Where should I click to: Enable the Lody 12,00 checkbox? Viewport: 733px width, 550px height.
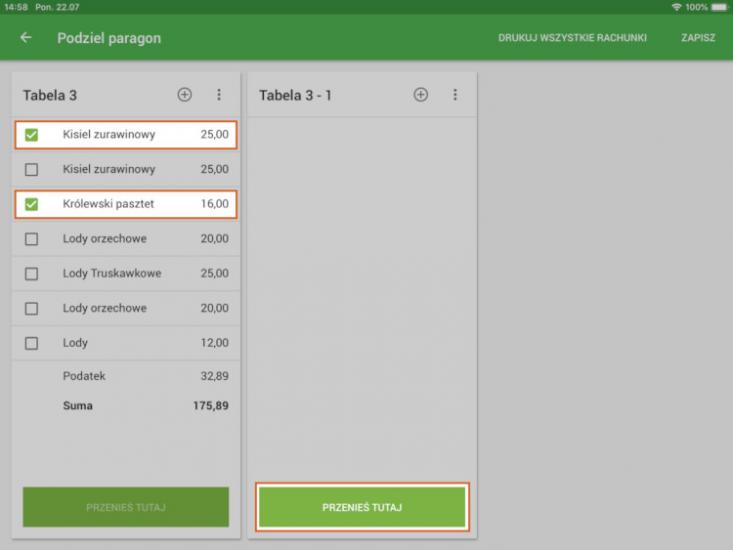[x=31, y=343]
